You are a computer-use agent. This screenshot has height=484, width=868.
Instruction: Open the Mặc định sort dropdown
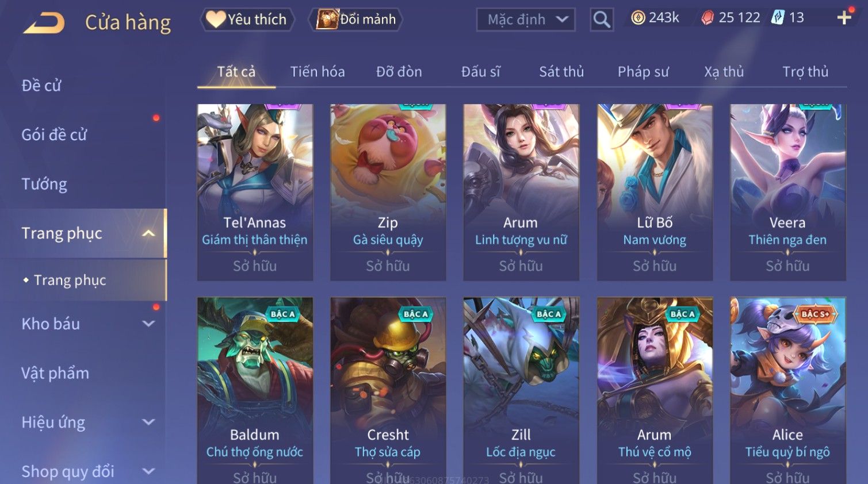(x=526, y=20)
